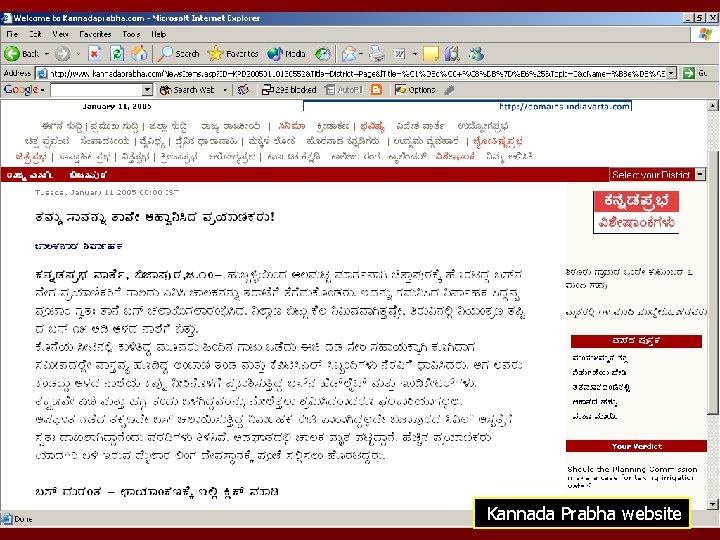Click the green Go arrow button
This screenshot has height=540, width=720.
coord(689,73)
